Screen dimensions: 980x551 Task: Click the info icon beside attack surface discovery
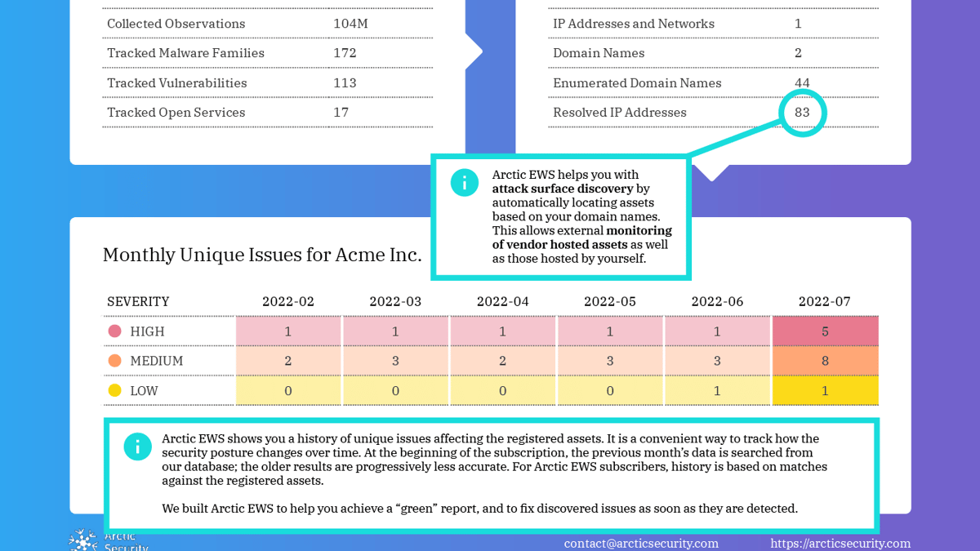pyautogui.click(x=464, y=183)
